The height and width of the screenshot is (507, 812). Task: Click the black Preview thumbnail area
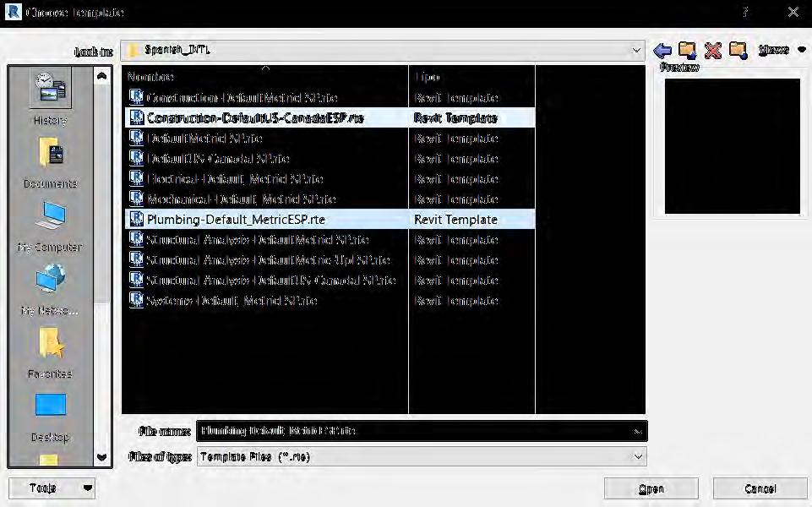(x=733, y=146)
